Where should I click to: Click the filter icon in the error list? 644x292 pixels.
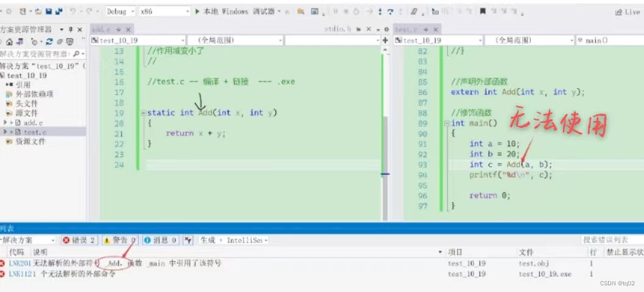coord(188,240)
